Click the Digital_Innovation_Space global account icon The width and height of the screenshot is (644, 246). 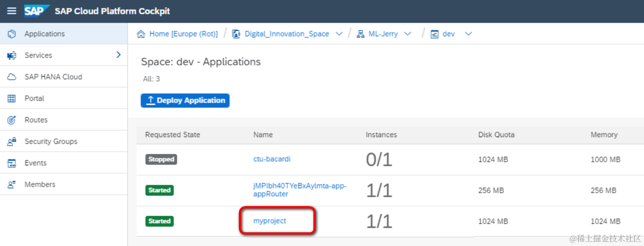pos(236,34)
